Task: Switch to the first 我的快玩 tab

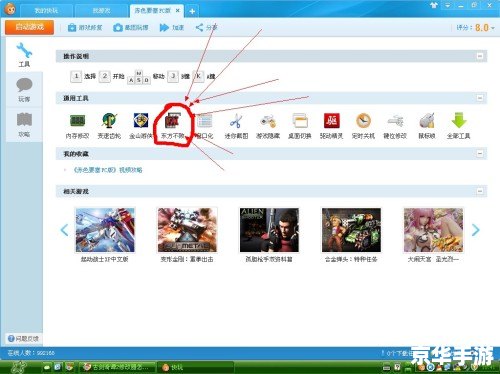Action: [x=46, y=11]
